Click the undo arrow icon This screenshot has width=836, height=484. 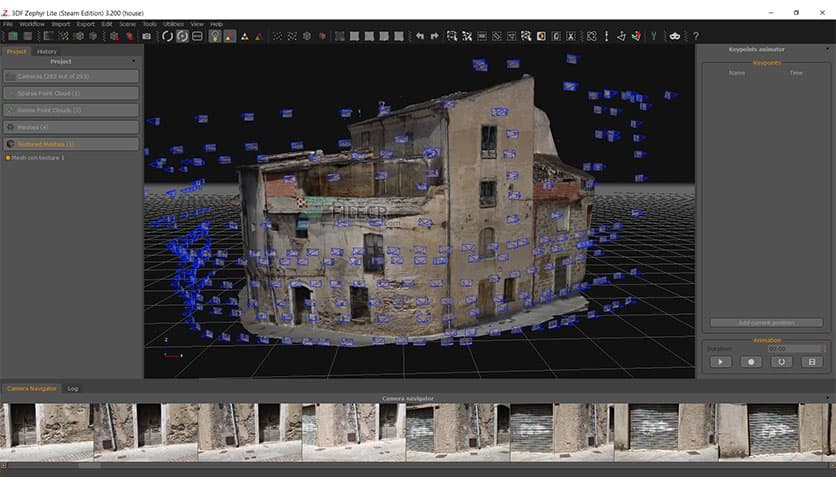(420, 36)
